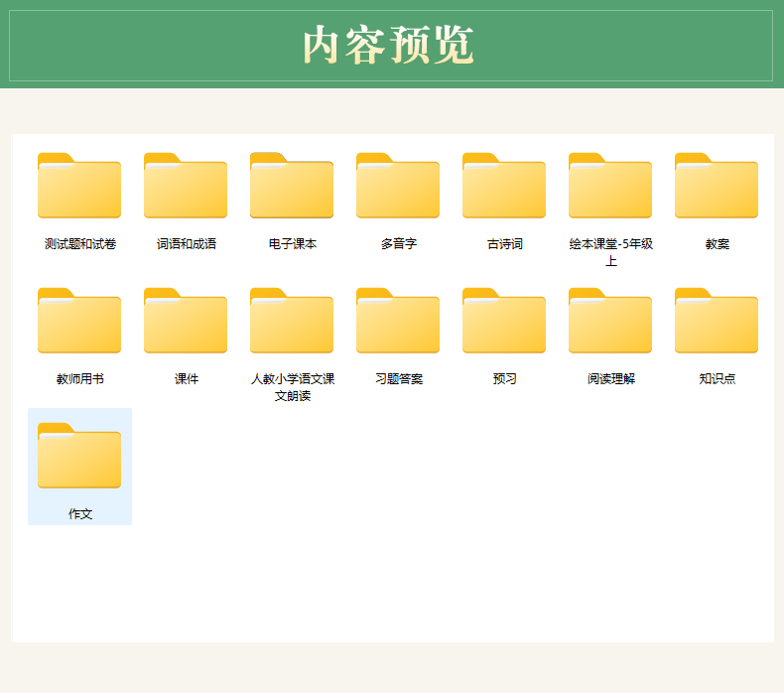784x693 pixels.
Task: Open the 教师用书 folder icon
Action: pos(79,321)
